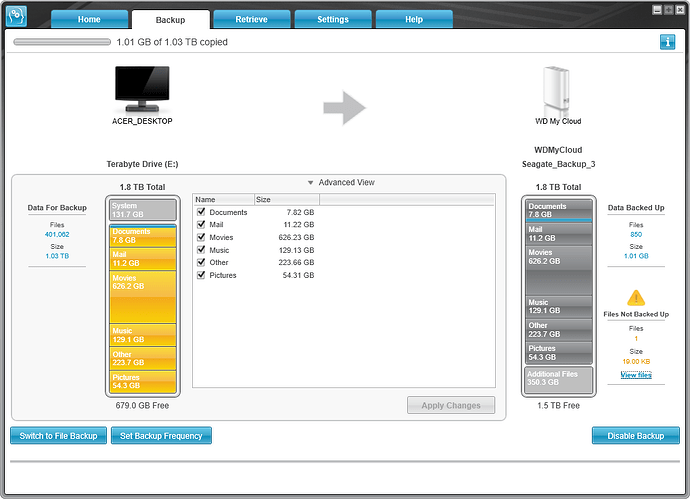This screenshot has width=690, height=499.
Task: Go to the Home tab
Action: [x=89, y=19]
